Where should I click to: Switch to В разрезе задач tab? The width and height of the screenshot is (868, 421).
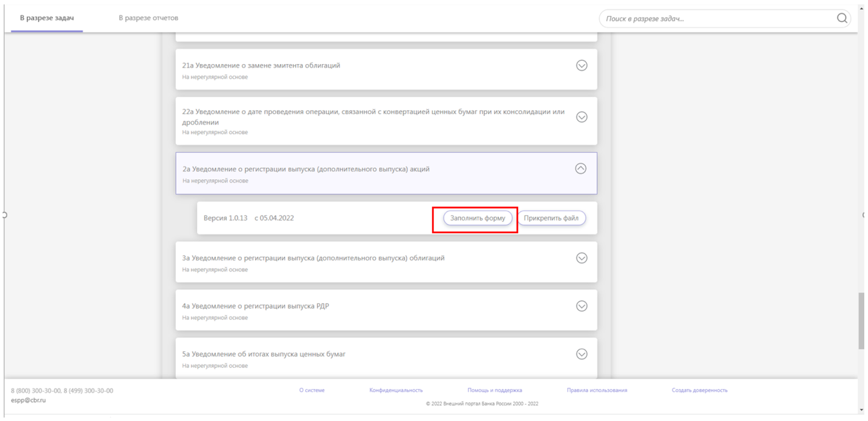(x=47, y=18)
